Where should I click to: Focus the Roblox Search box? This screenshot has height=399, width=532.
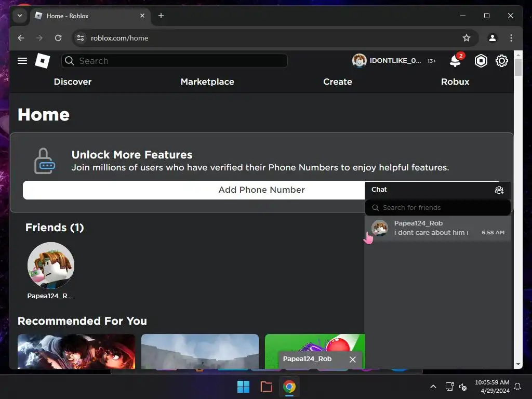pos(175,61)
